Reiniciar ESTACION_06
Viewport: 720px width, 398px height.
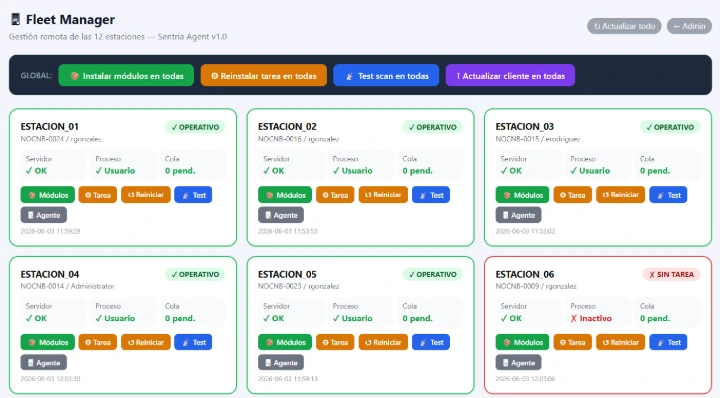click(x=621, y=342)
